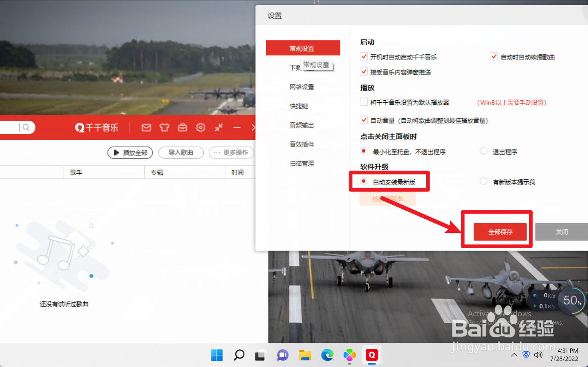Click the 点击关闭主面板时 section heading

coord(388,137)
